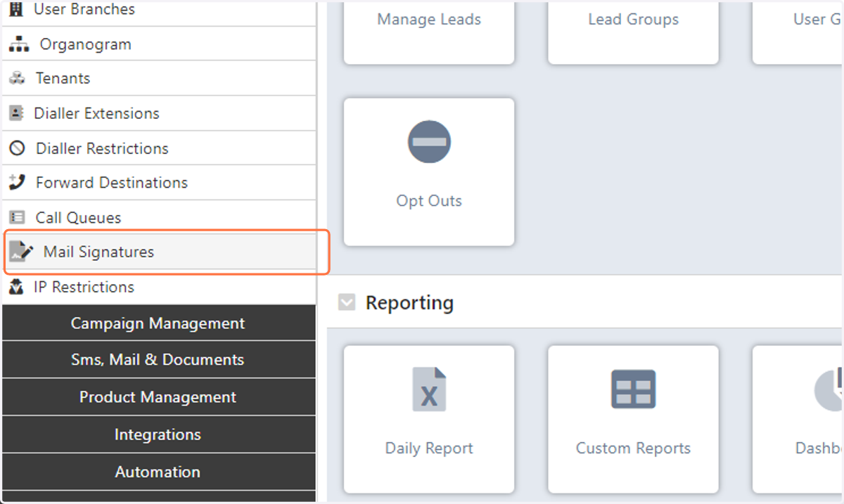This screenshot has height=504, width=844.
Task: Open the Daily Report tile
Action: tap(429, 419)
